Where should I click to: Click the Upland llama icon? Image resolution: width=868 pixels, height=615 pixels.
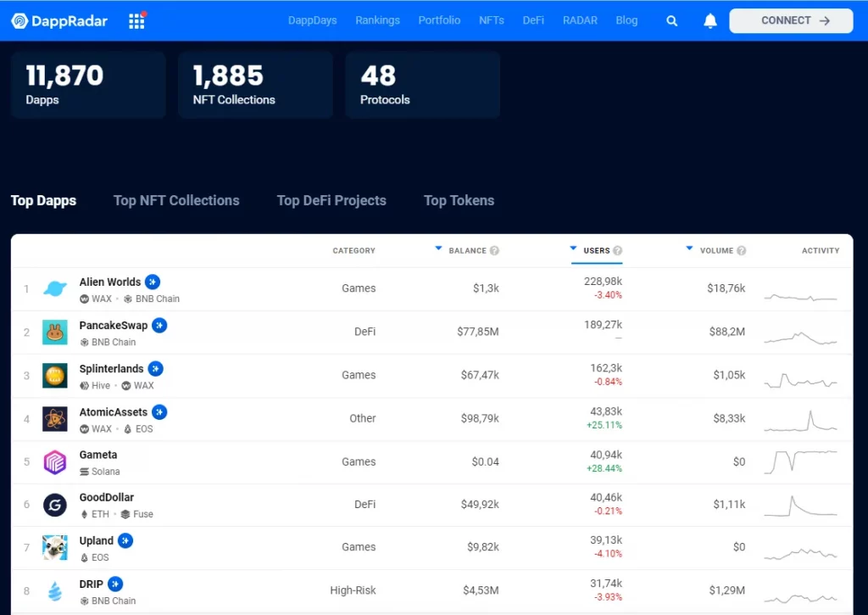55,547
